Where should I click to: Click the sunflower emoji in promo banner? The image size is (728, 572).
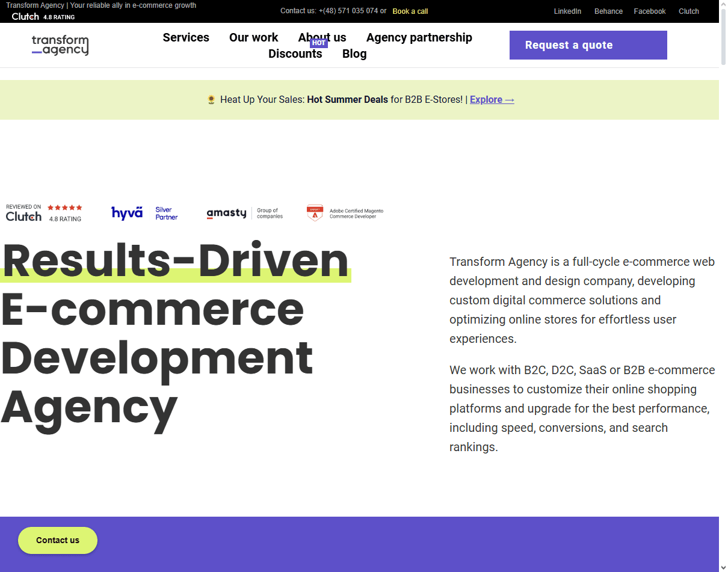point(211,99)
